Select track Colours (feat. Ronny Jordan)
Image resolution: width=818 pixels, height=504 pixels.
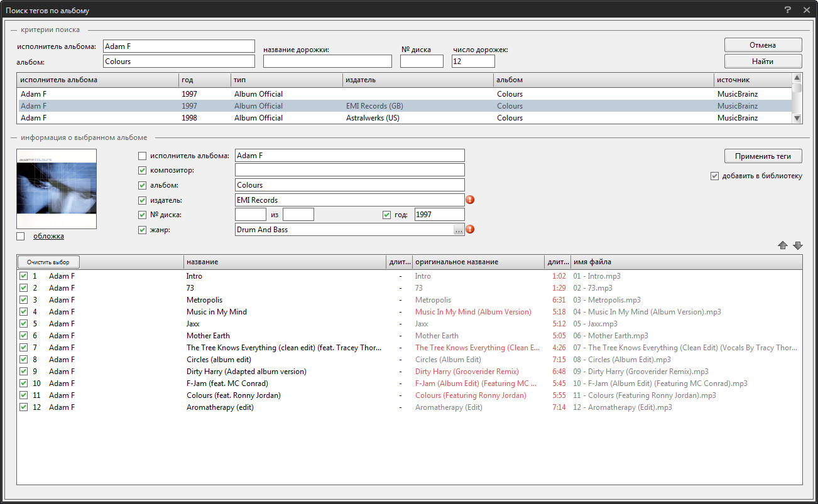coord(234,395)
